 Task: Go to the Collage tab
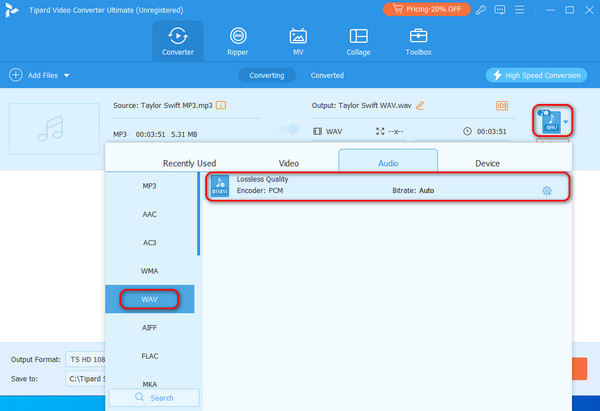coord(358,41)
